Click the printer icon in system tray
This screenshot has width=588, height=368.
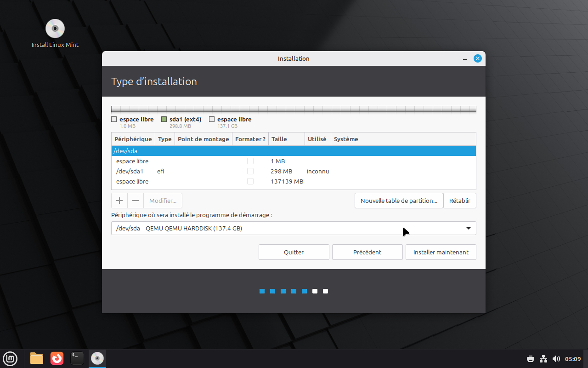click(531, 359)
